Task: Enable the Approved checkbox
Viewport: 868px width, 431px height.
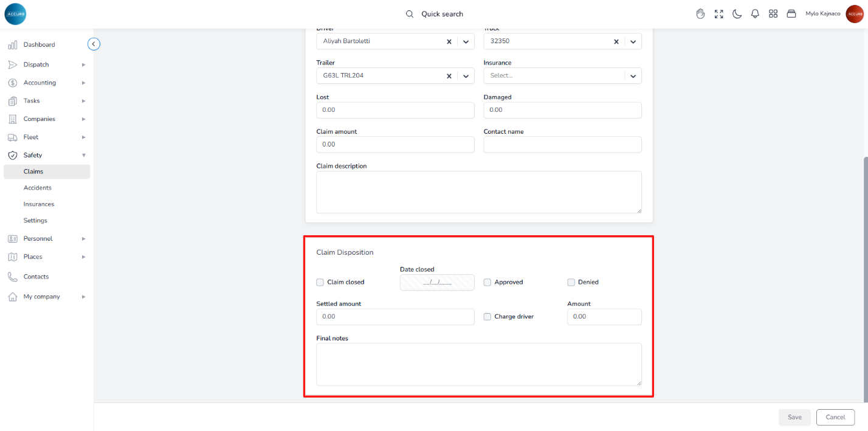Action: 487,282
